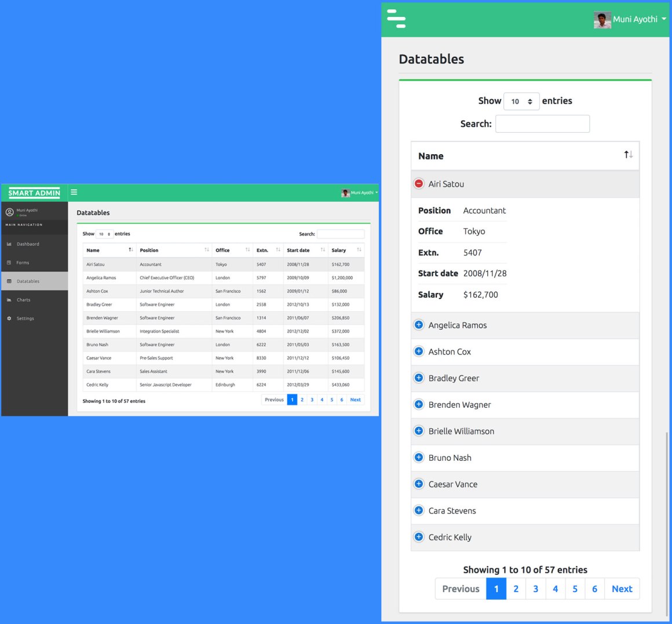The height and width of the screenshot is (624, 672).
Task: Toggle open the Angelica Ramos row
Action: click(418, 324)
